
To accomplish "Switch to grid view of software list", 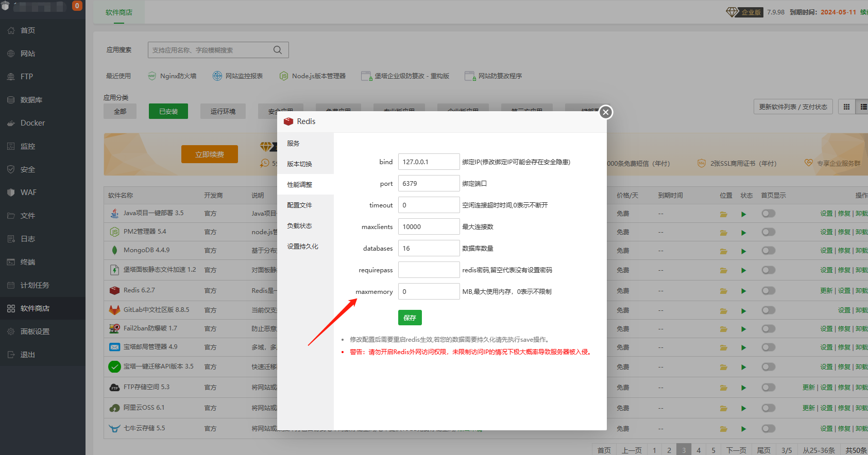I will tap(846, 107).
